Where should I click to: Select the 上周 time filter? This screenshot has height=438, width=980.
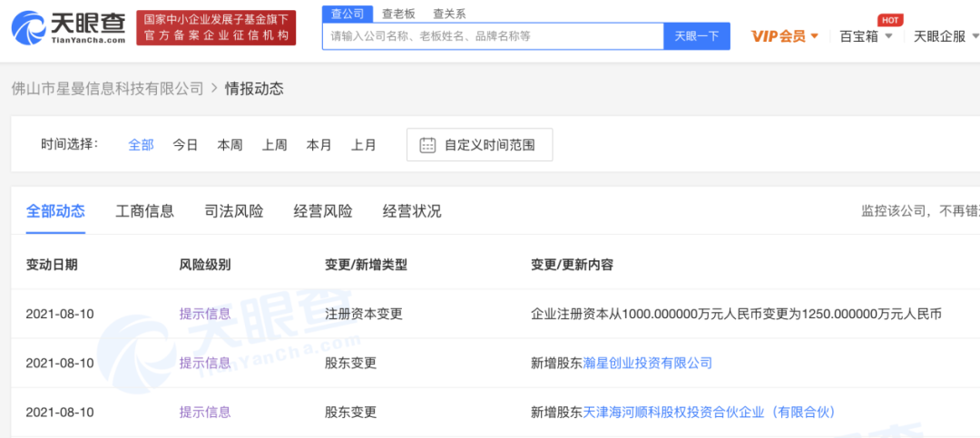coord(274,145)
